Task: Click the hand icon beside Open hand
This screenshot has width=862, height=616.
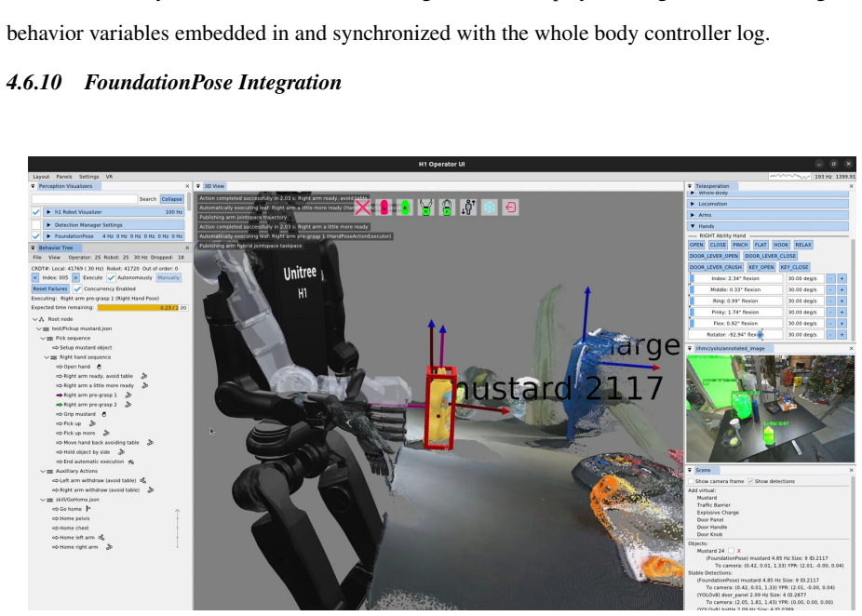Action: [x=99, y=367]
